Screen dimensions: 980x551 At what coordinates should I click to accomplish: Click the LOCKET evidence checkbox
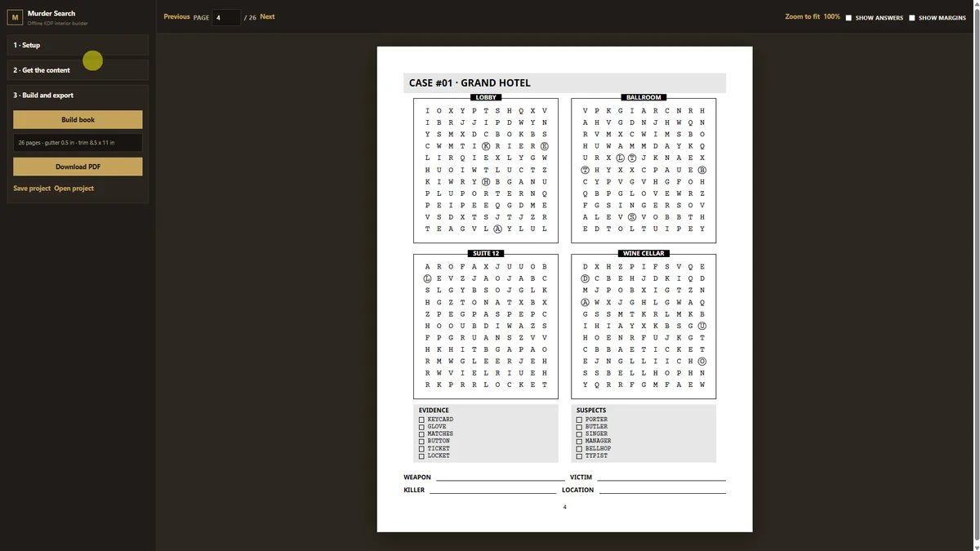421,456
